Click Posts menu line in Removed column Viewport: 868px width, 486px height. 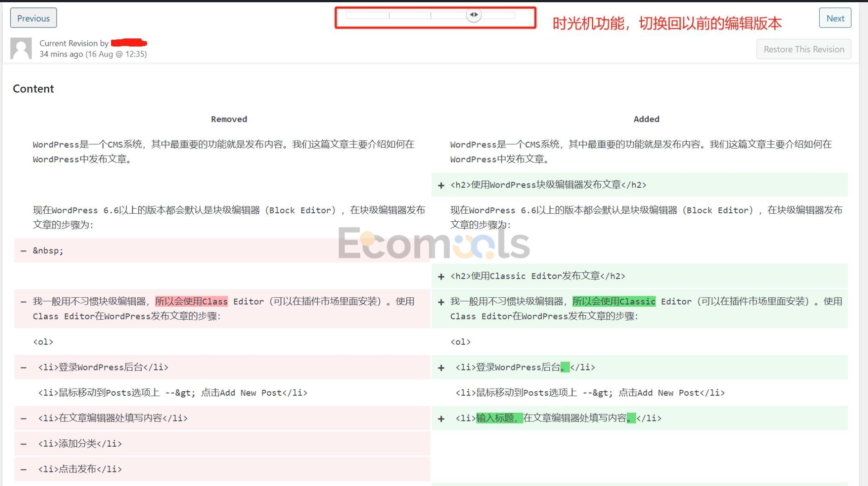pyautogui.click(x=173, y=393)
